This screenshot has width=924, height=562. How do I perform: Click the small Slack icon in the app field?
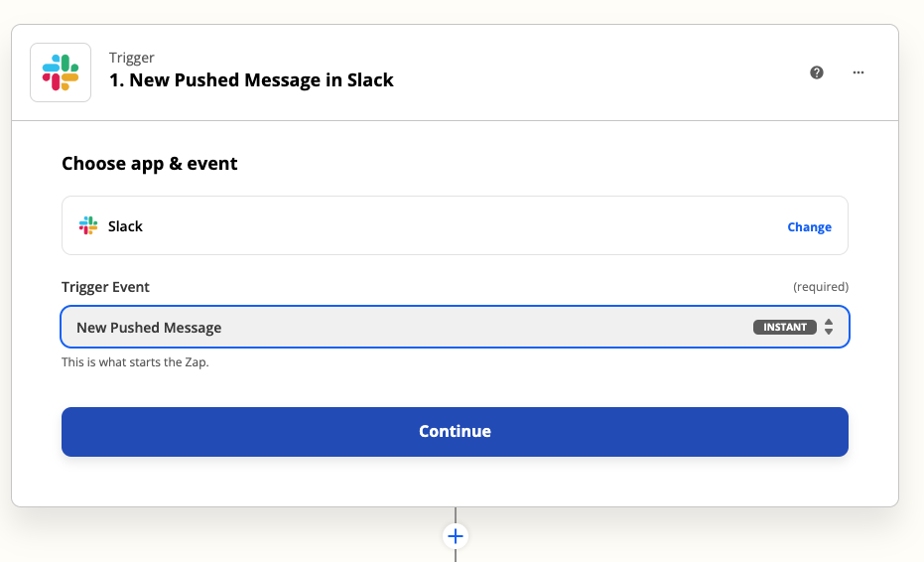coord(89,226)
